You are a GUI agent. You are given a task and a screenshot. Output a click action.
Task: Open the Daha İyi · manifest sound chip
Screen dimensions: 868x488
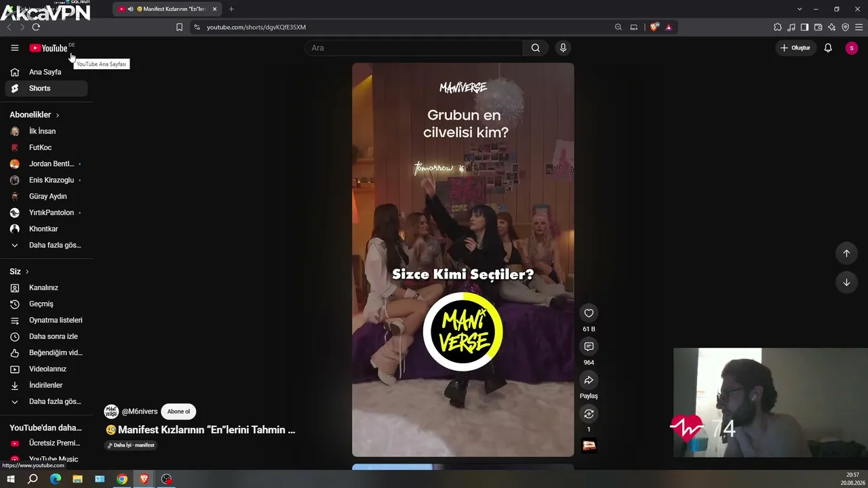131,445
